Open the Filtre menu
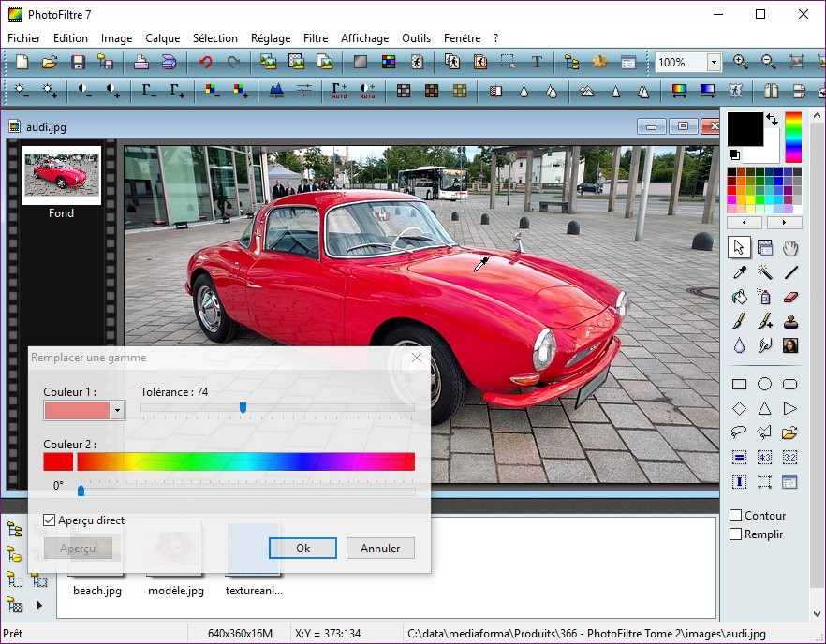The width and height of the screenshot is (826, 644). (x=316, y=38)
